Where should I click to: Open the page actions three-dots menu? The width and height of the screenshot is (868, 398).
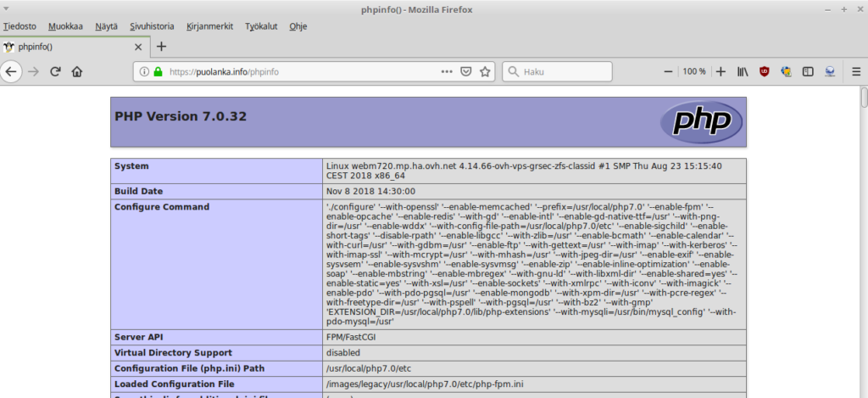(447, 71)
